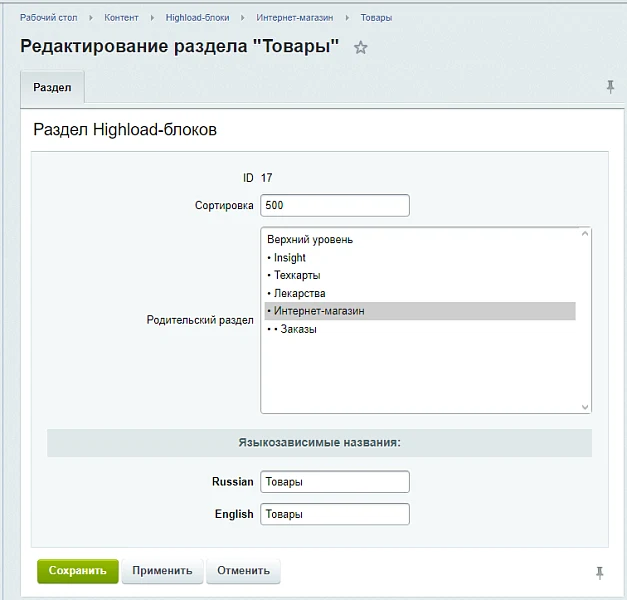Click the ID value 17
The image size is (627, 600).
tap(267, 178)
